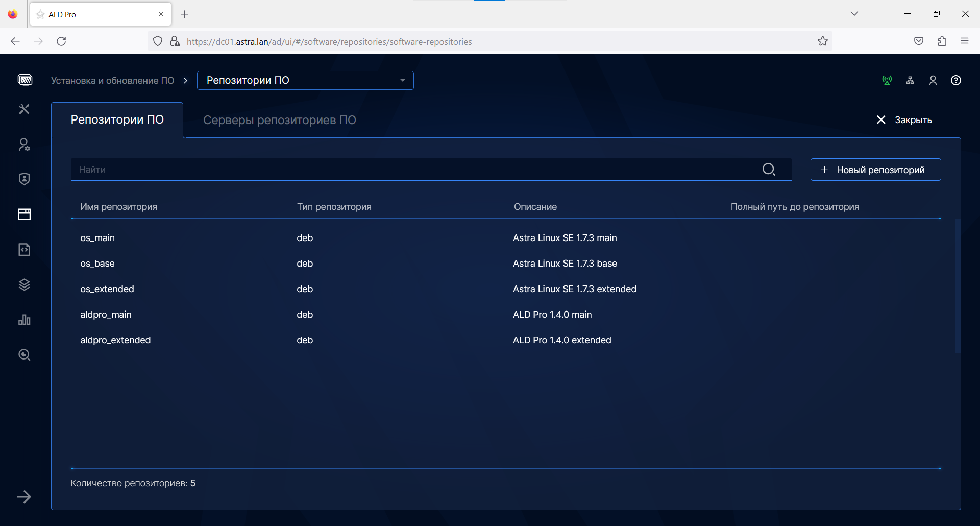
Task: Bookmark this page with the star icon
Action: (x=823, y=41)
